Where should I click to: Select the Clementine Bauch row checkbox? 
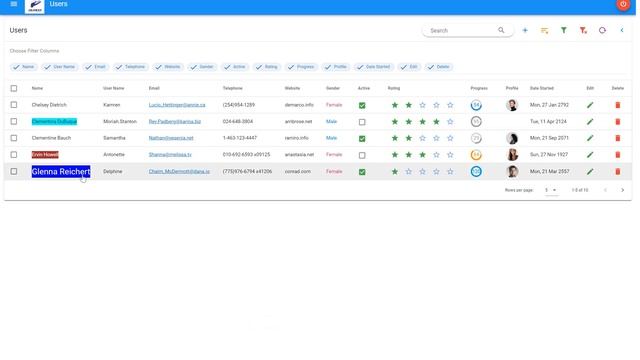pyautogui.click(x=14, y=138)
